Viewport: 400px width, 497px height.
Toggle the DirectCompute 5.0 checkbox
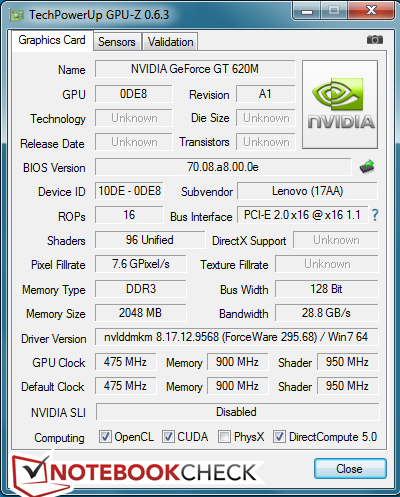point(279,436)
